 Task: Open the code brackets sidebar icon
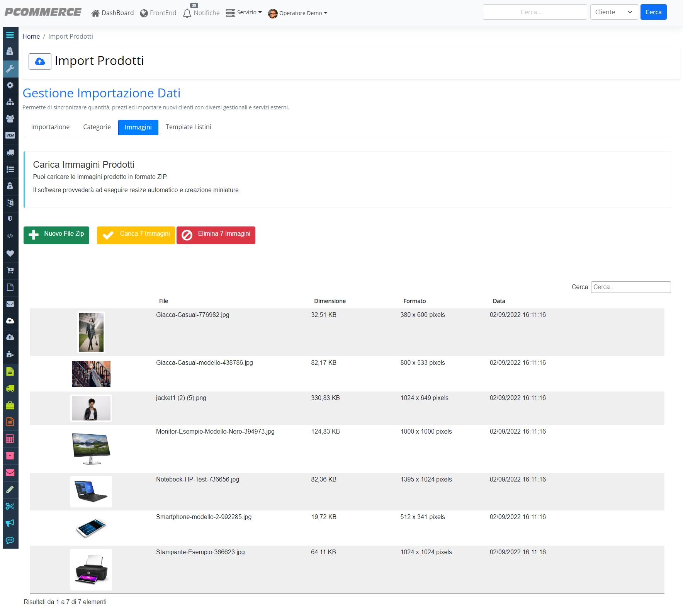pyautogui.click(x=10, y=236)
